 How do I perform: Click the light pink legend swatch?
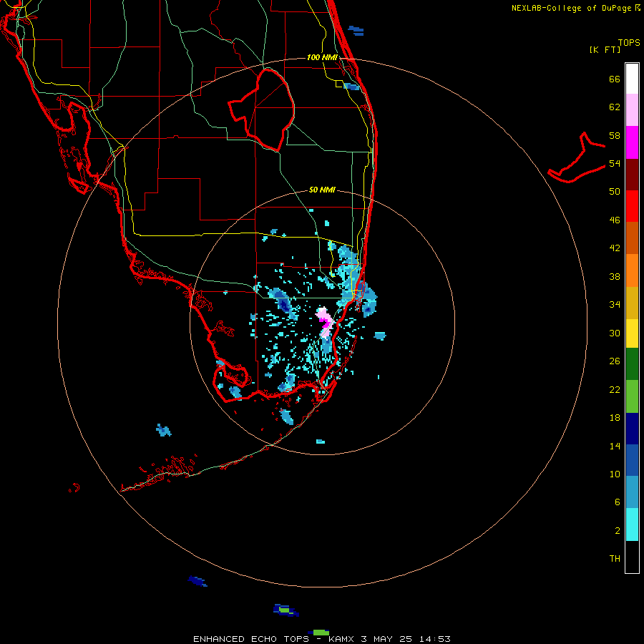click(632, 110)
